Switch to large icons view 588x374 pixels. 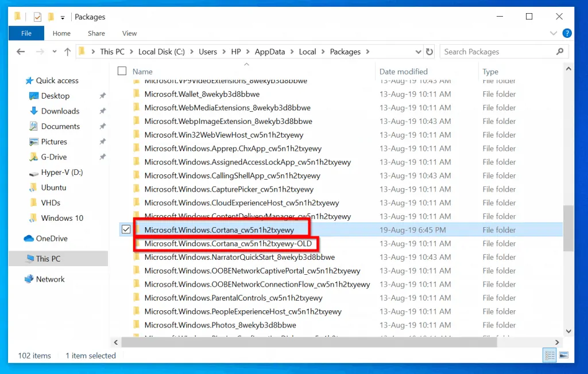click(x=564, y=356)
